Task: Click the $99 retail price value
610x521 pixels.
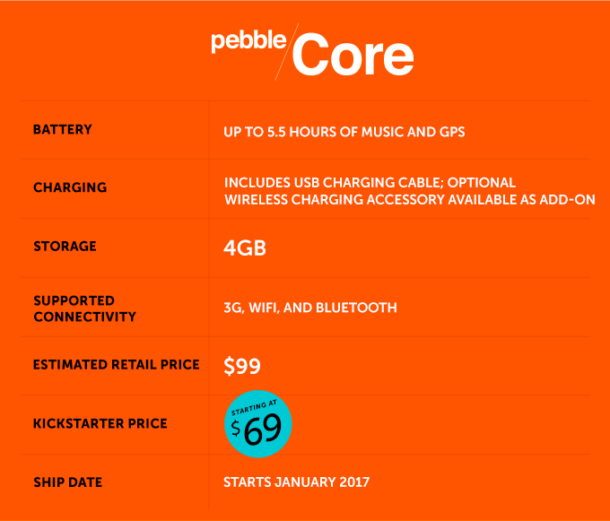Action: coord(242,366)
